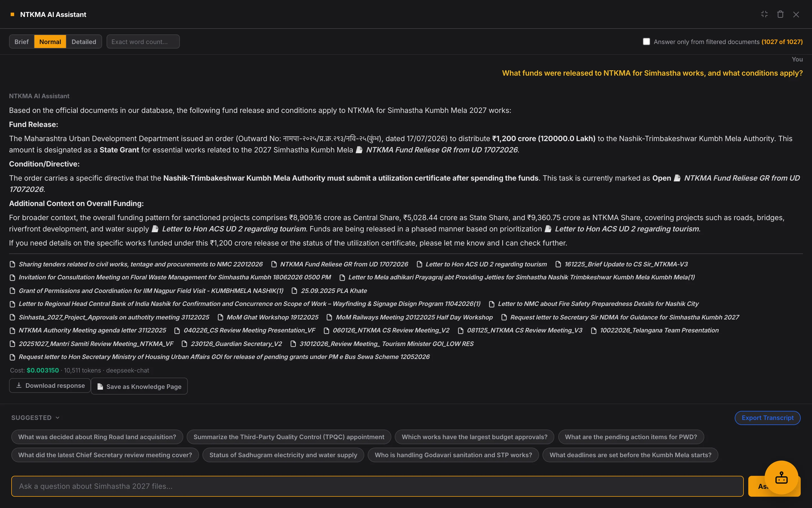Click file icon beside 10022026_Telangana Team Presentation
The width and height of the screenshot is (812, 508).
coord(593,330)
